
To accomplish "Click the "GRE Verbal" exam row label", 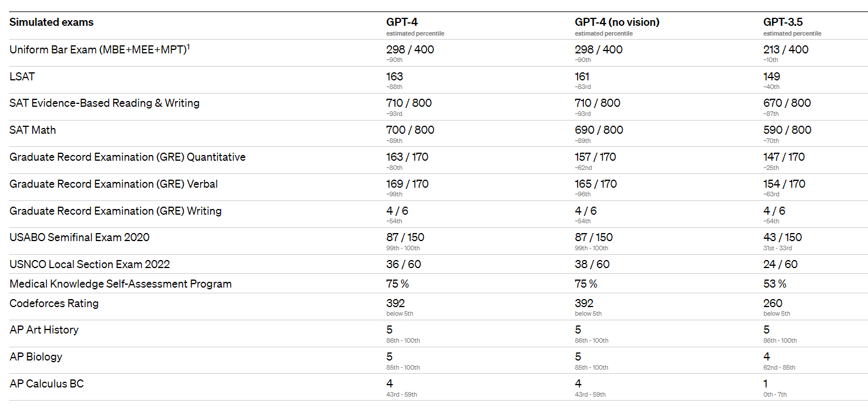I will pos(114,184).
